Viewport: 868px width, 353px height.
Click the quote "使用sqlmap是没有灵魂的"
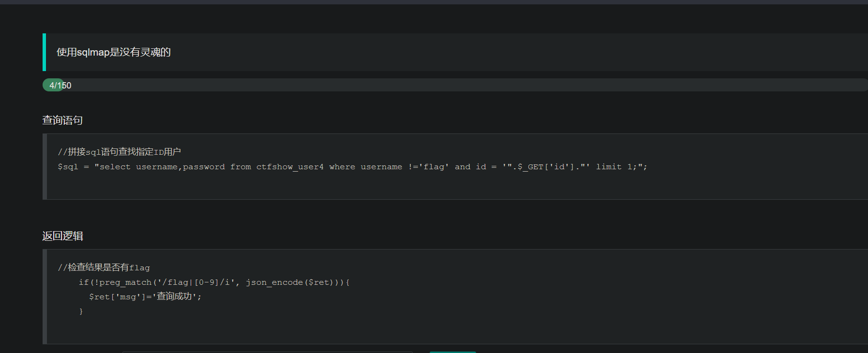pyautogui.click(x=114, y=52)
